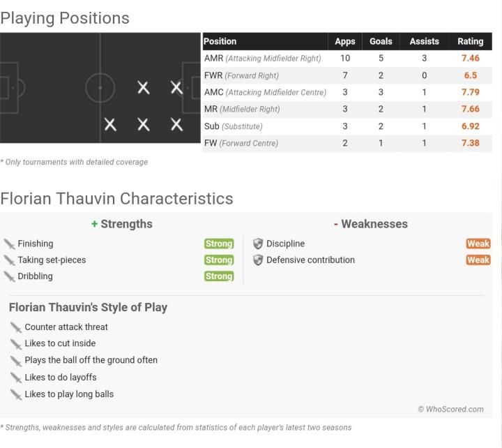
Task: Click the icon beside Likes to play long balls
Action: coord(16,394)
